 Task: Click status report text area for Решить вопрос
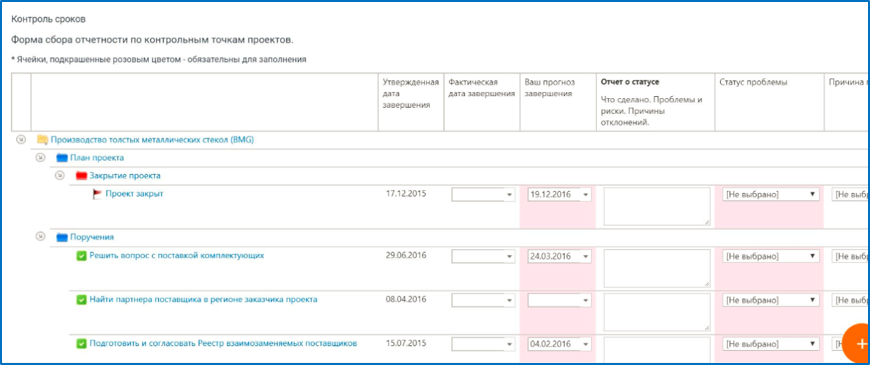point(657,268)
